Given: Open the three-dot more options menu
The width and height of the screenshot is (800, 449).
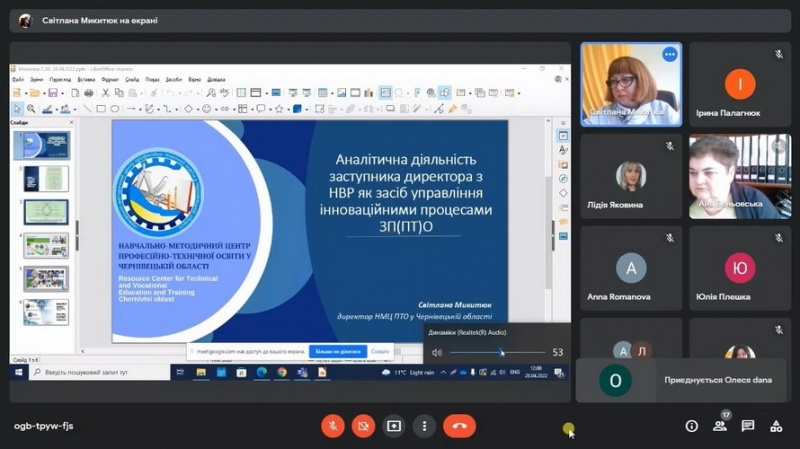Looking at the screenshot, I should coord(424,425).
